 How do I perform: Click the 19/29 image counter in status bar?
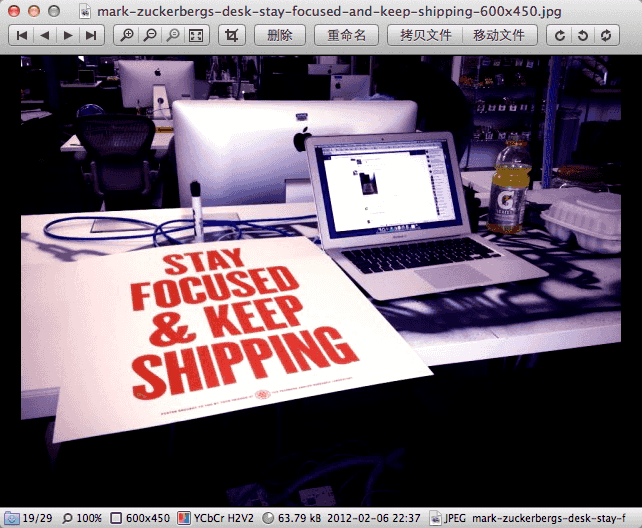pyautogui.click(x=28, y=518)
